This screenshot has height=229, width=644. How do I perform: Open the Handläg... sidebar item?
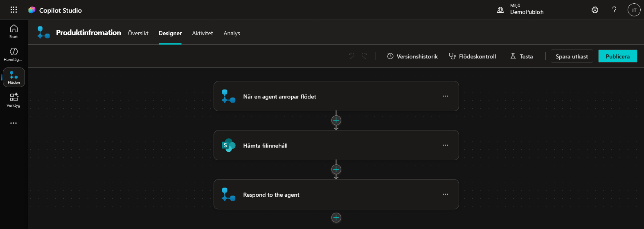(x=14, y=54)
